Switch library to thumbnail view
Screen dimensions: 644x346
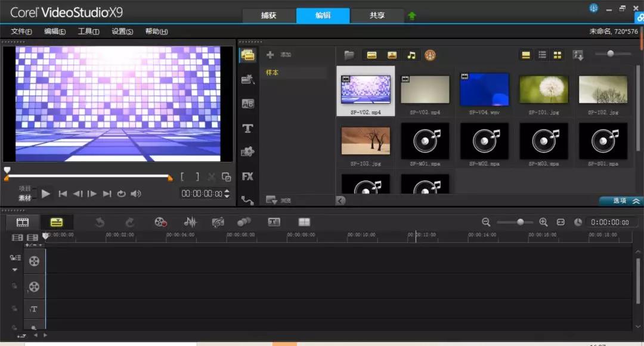558,55
